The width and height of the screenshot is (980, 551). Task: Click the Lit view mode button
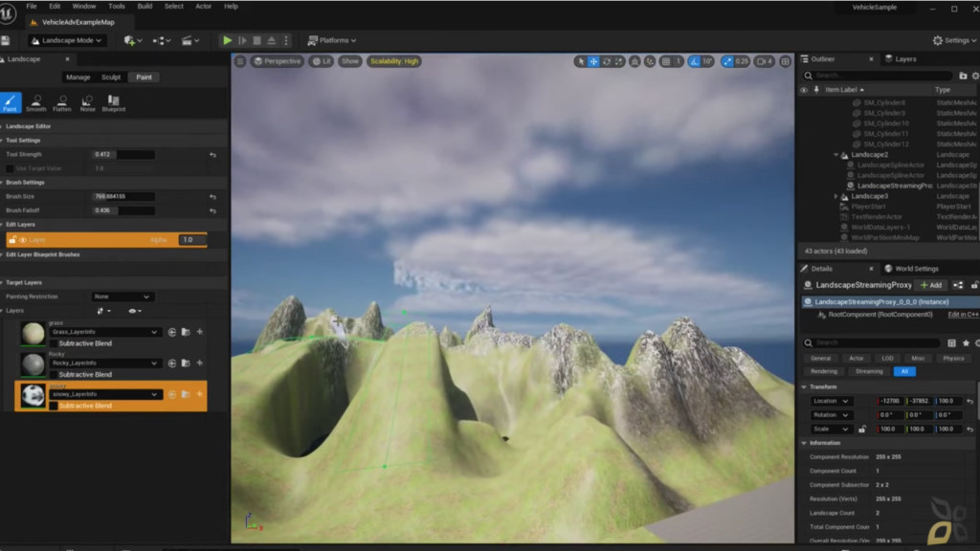[322, 61]
